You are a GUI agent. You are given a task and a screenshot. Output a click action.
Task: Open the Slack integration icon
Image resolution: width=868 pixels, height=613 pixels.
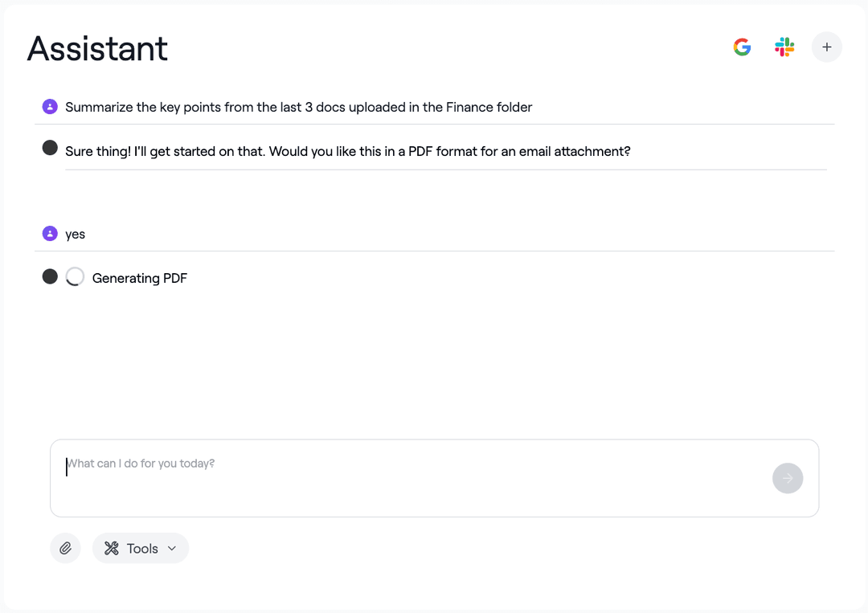(x=784, y=47)
